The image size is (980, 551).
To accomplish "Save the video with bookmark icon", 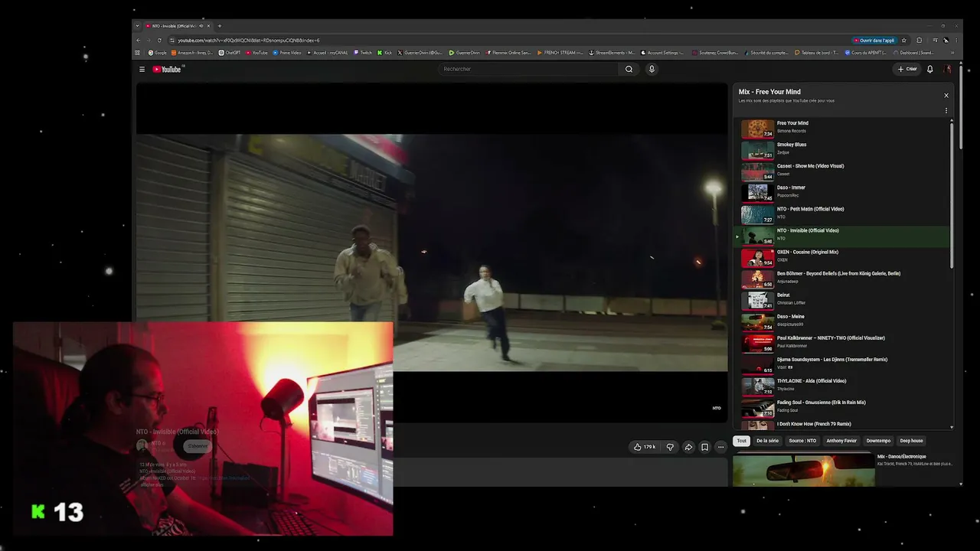I will click(x=705, y=447).
